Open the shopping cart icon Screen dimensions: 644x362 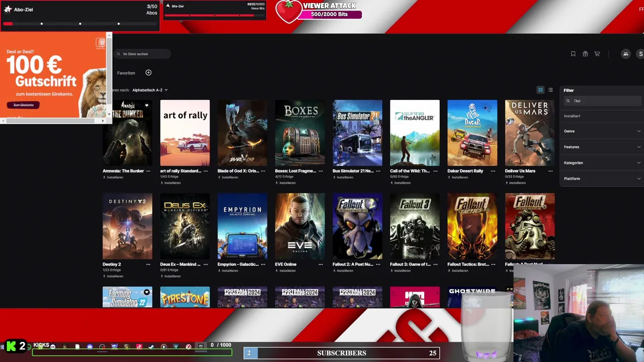click(597, 54)
